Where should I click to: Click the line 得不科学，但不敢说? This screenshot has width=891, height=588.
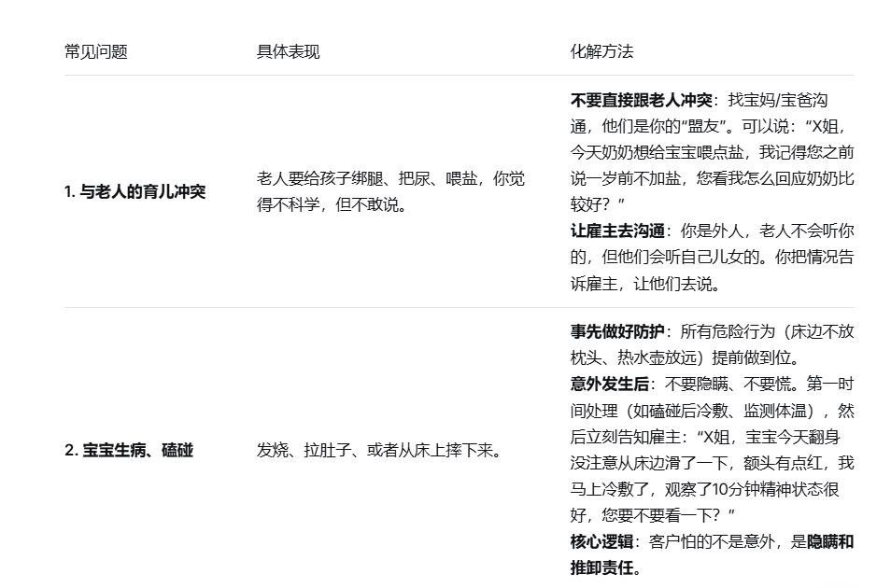[x=333, y=204]
